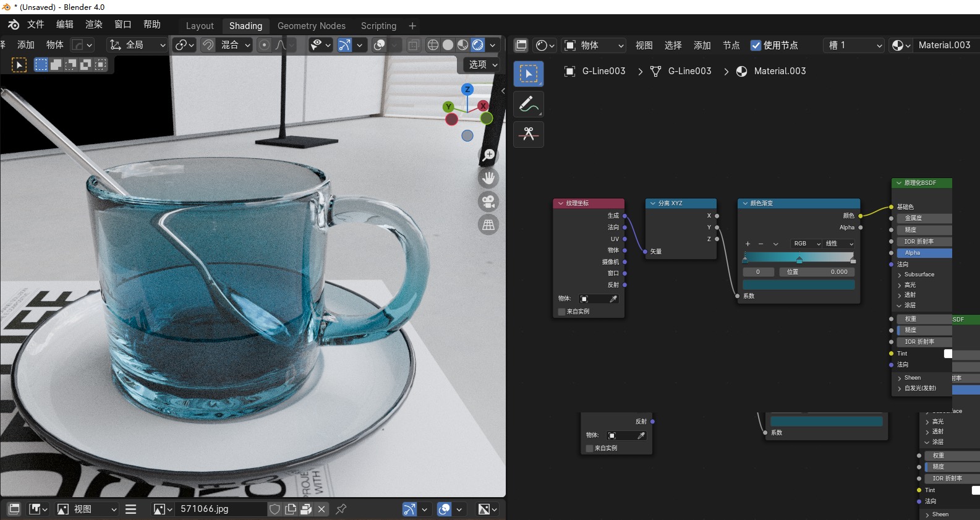Toggle X-ray in the 3D viewport header

[414, 45]
